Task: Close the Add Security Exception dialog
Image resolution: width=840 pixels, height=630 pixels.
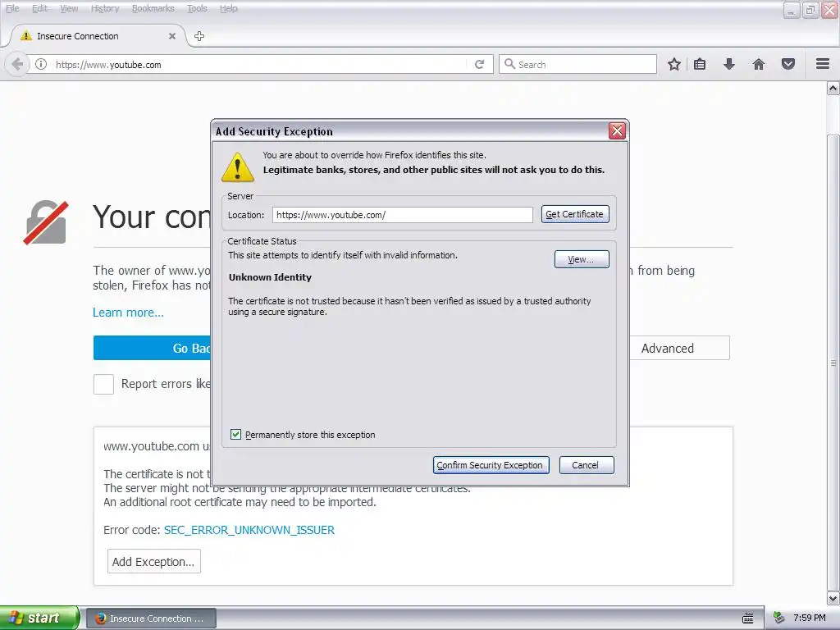Action: pyautogui.click(x=617, y=130)
